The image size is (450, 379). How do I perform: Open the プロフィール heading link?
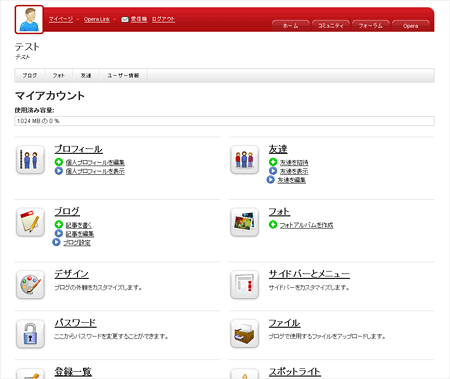[79, 149]
